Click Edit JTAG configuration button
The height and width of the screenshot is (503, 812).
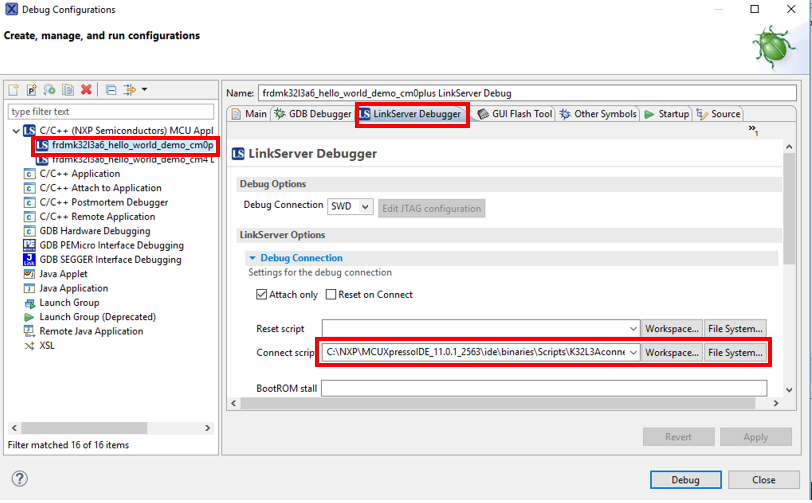tap(431, 208)
